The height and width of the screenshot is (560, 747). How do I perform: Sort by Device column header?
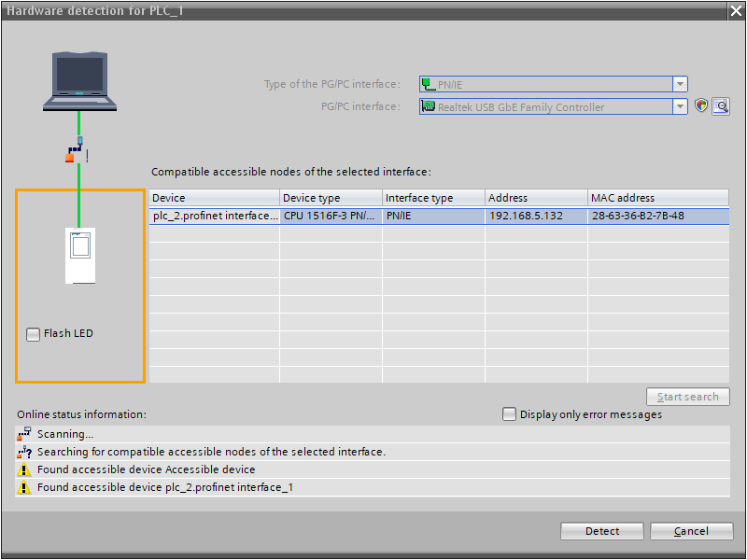coord(215,198)
